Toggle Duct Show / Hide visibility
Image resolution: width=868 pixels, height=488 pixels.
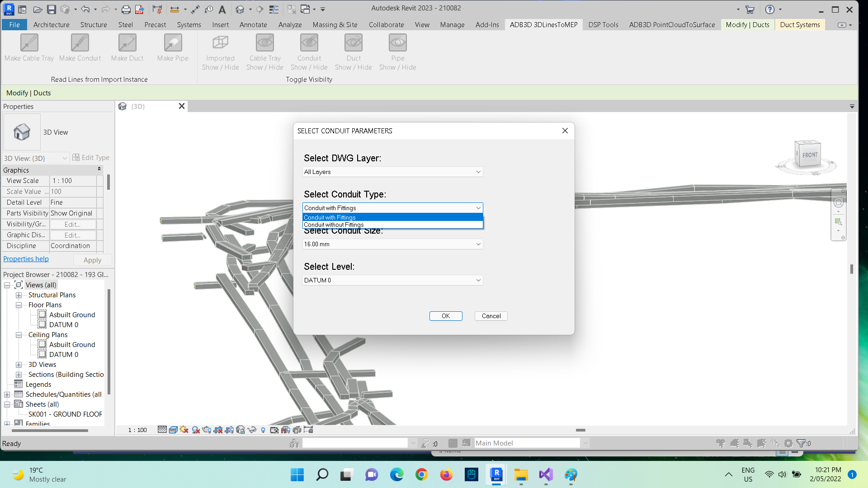point(354,43)
